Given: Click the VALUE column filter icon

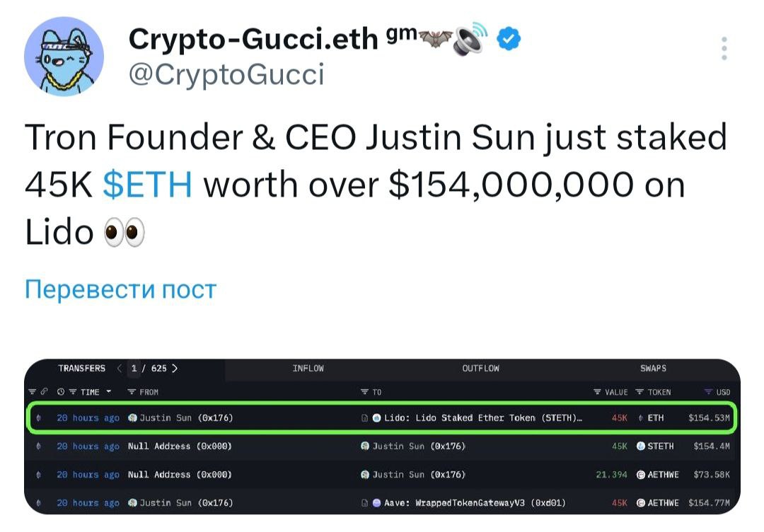Looking at the screenshot, I should (598, 392).
